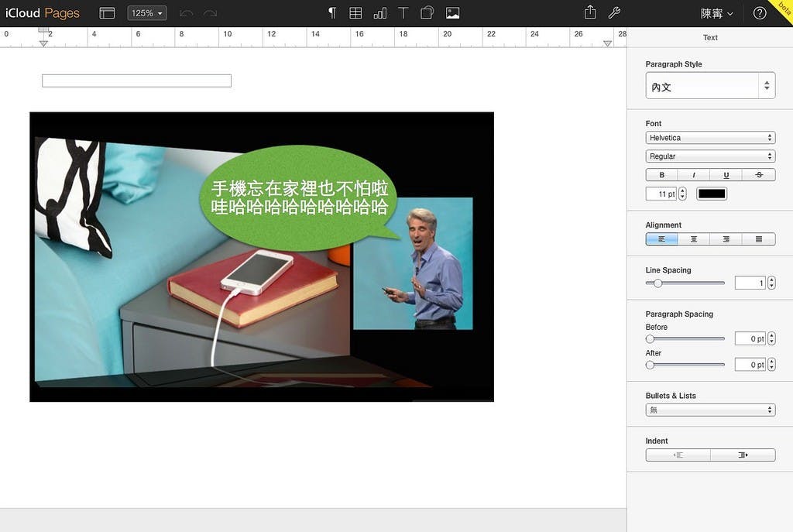Click the font size stepper arrows
793x532 pixels.
coord(683,194)
